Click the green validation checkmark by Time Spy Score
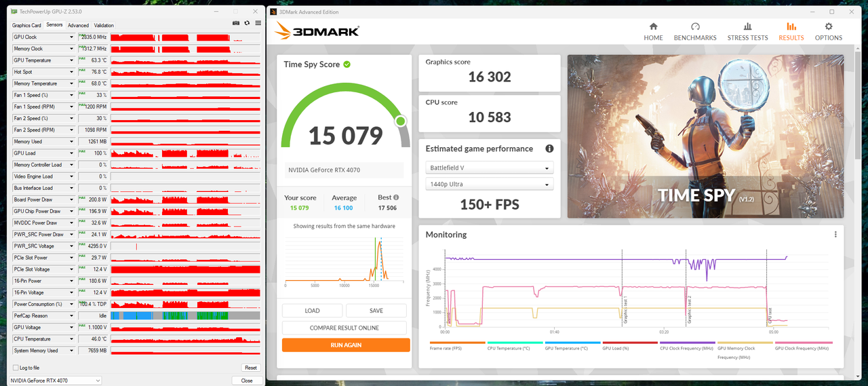The image size is (868, 386). tap(347, 64)
